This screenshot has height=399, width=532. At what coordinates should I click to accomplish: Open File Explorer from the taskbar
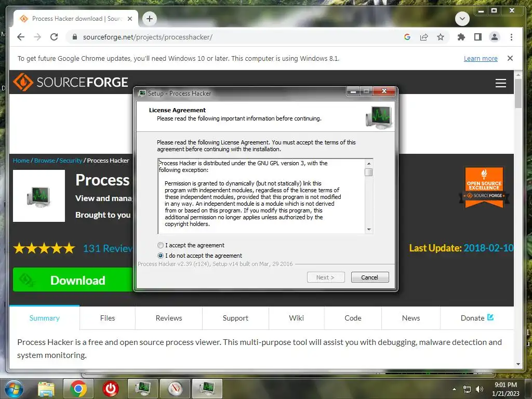(x=46, y=389)
